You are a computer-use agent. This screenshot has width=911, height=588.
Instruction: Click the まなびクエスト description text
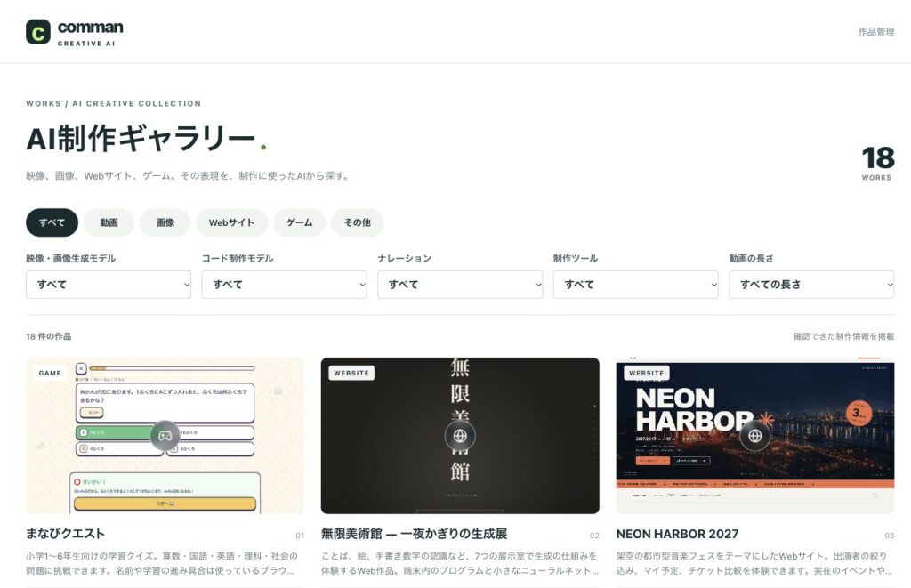coord(162,563)
